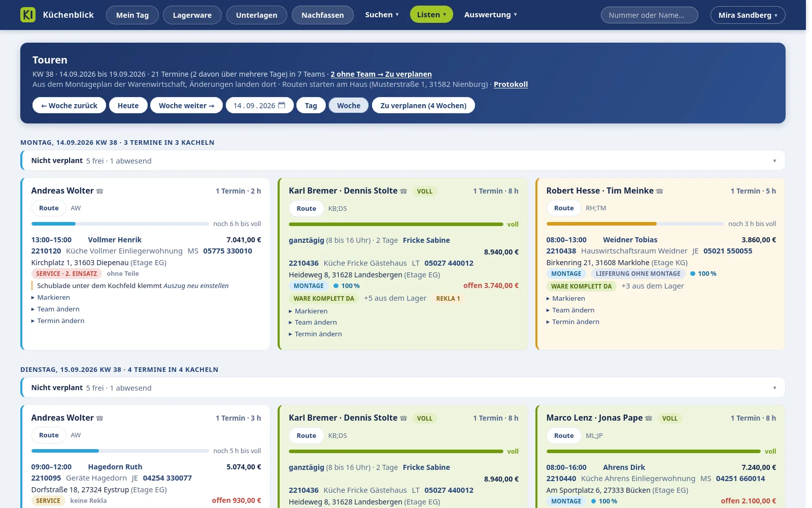Image resolution: width=812 pixels, height=508 pixels.
Task: Focus the Nummer oder Name search field
Action: click(x=649, y=15)
